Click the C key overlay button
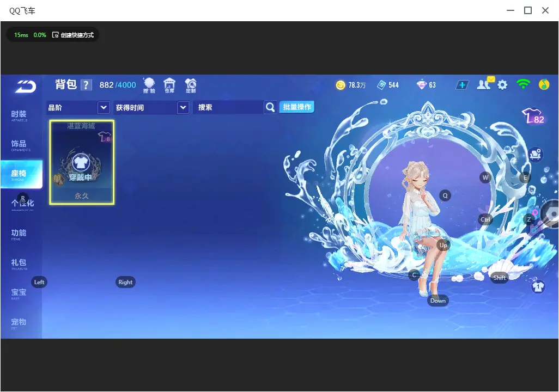The width and height of the screenshot is (559, 392). [x=414, y=275]
